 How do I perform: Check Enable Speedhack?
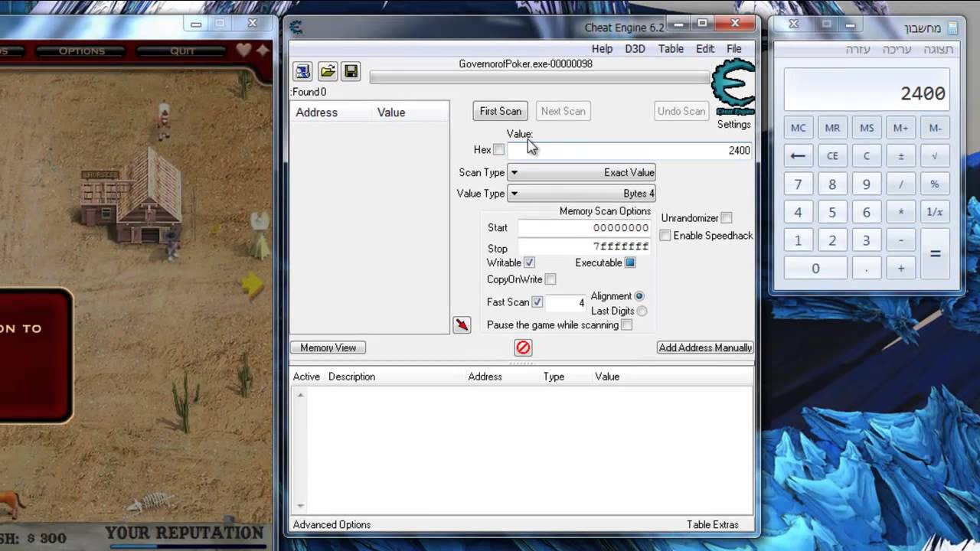[x=665, y=236]
